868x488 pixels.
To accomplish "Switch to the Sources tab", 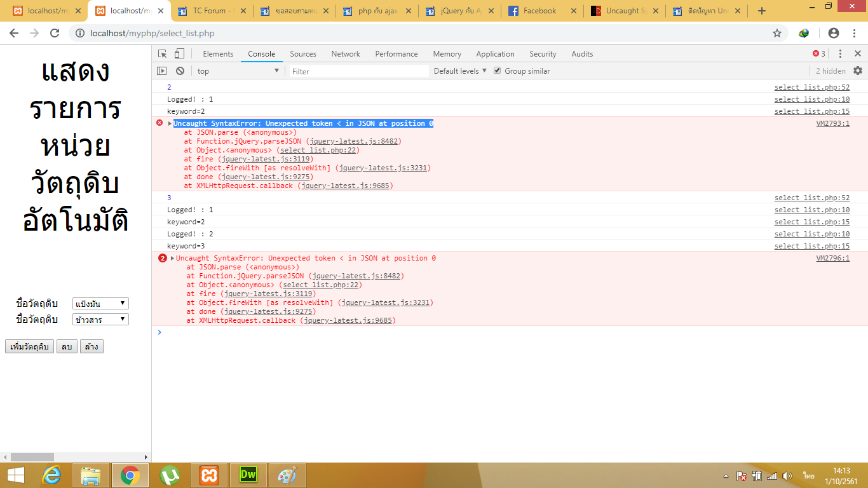I will click(303, 54).
